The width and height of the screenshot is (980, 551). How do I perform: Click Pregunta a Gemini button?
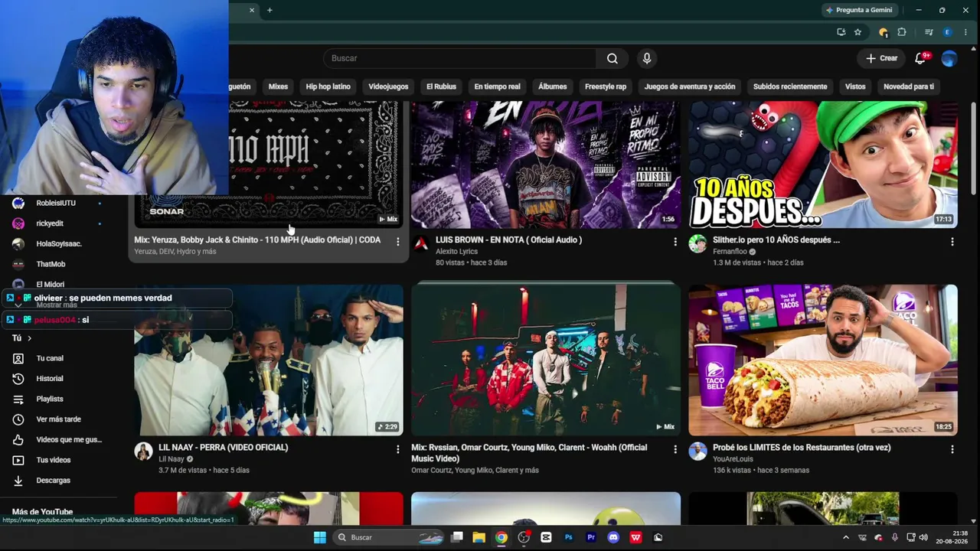[859, 10]
